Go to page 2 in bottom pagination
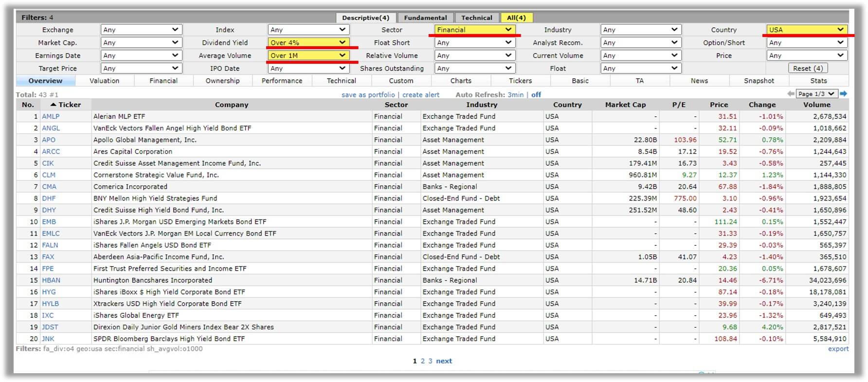868x382 pixels. click(x=423, y=361)
